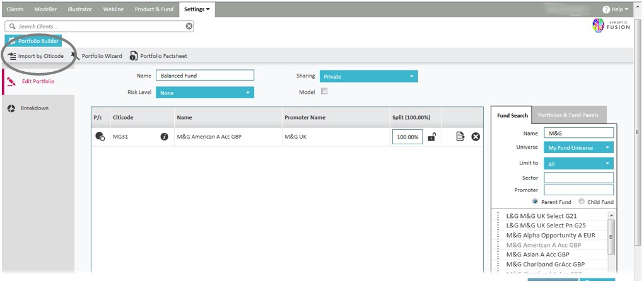
Task: Tick the Model checkbox
Action: (324, 91)
